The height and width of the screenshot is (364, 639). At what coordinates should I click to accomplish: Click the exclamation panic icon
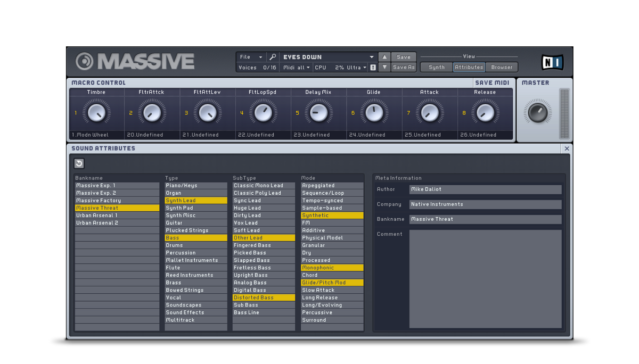coord(373,68)
